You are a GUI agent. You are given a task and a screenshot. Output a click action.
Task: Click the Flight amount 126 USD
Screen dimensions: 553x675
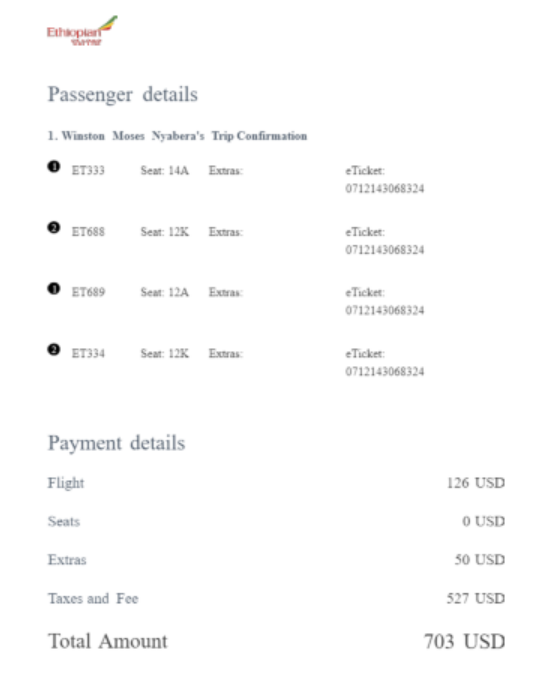click(476, 483)
